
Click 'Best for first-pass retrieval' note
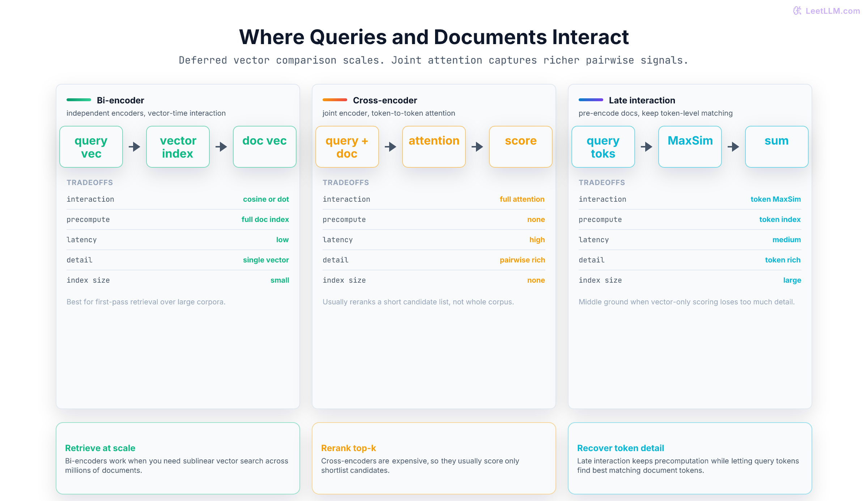(x=146, y=302)
